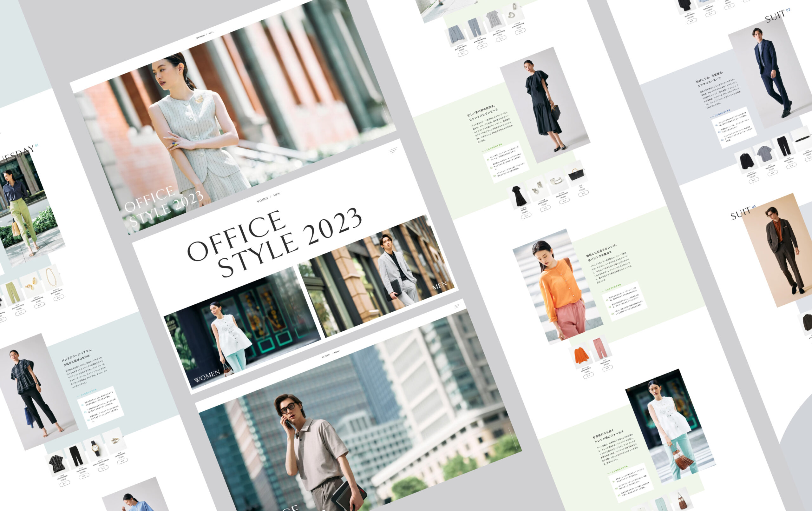This screenshot has height=511, width=812.
Task: Click the large OFFICE STYLE 2023 heading
Action: 274,243
